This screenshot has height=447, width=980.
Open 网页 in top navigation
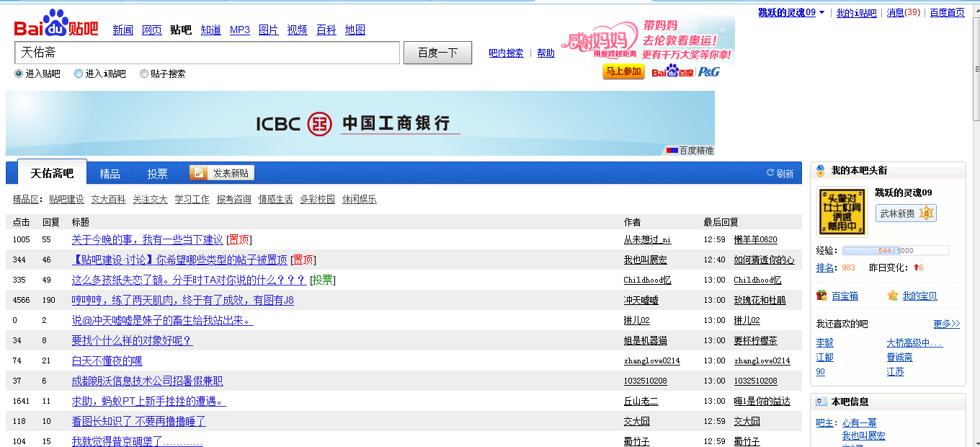152,30
